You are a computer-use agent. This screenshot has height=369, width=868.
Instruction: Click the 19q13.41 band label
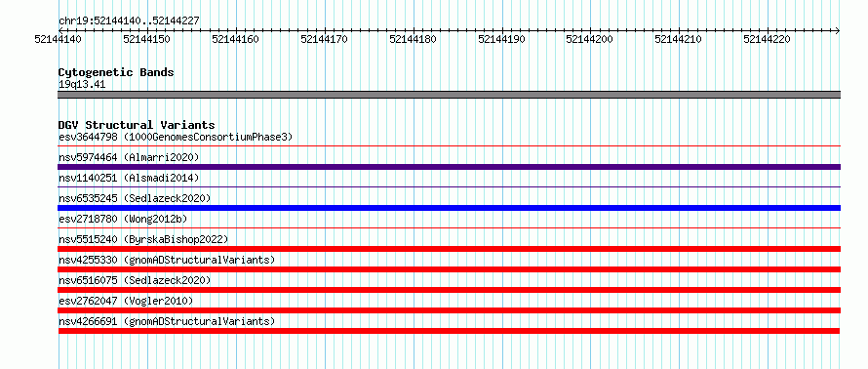[x=82, y=85]
